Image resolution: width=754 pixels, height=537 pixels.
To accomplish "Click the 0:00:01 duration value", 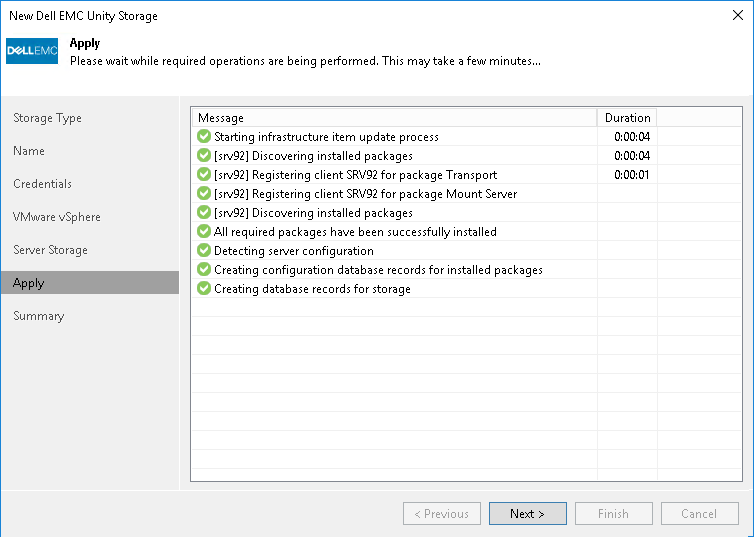I will pos(632,175).
